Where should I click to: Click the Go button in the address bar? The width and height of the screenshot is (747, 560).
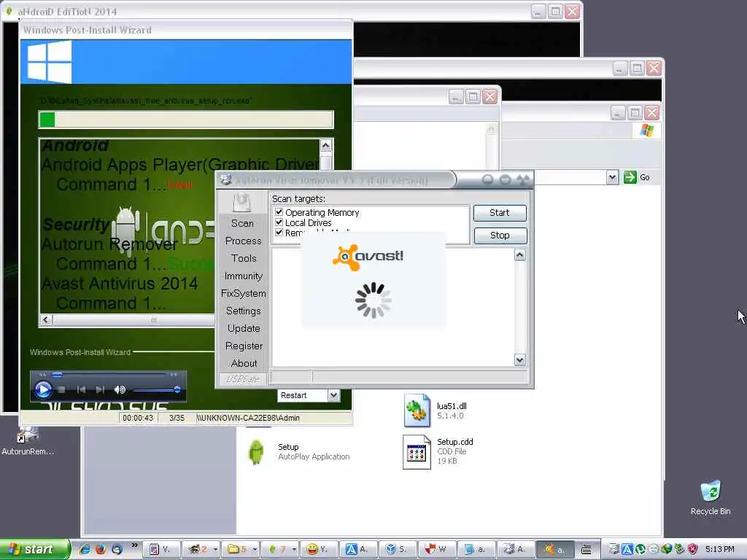pyautogui.click(x=637, y=177)
